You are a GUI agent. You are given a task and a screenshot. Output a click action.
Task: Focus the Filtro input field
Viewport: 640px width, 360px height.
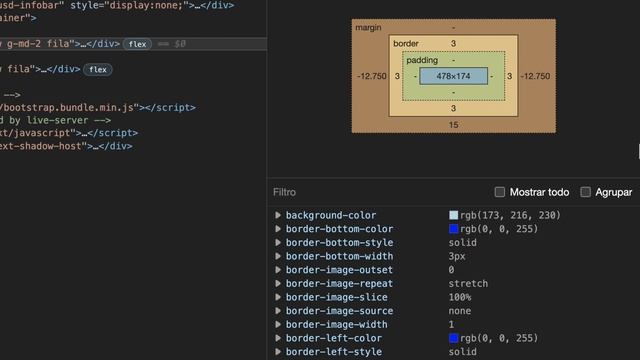(x=380, y=192)
